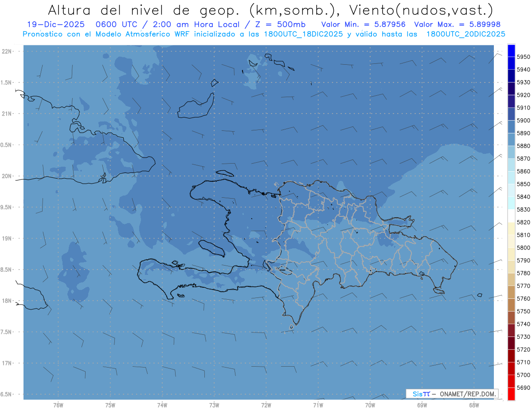Click the 'SisTT - ONAMET/REP.DOM.' credit label
The image size is (532, 411).
453,394
